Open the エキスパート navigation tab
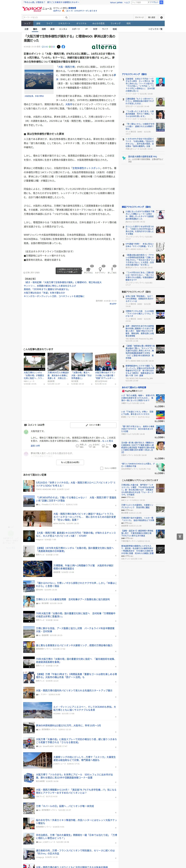This screenshot has height=868, width=186. coord(64,24)
